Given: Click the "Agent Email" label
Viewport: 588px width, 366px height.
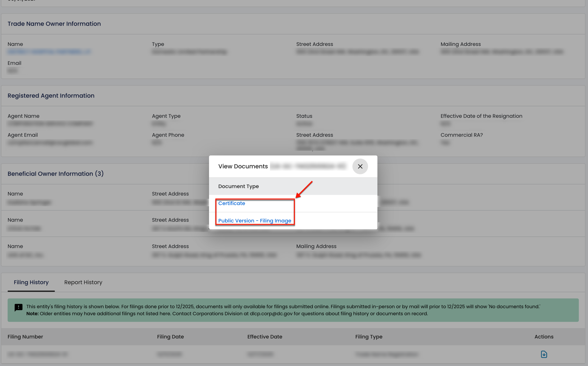Looking at the screenshot, I should 23,135.
